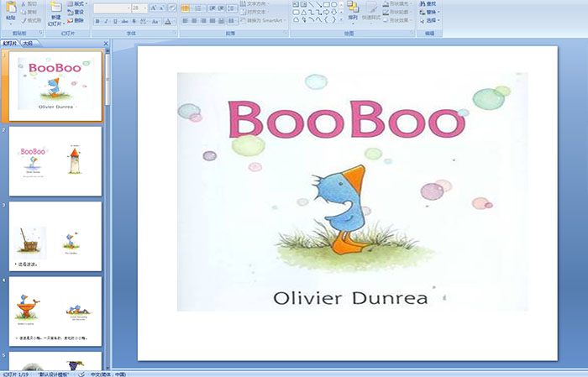Open the Layout (版式) dropdown
Screen dimensions: 588x377
pyautogui.click(x=77, y=3)
